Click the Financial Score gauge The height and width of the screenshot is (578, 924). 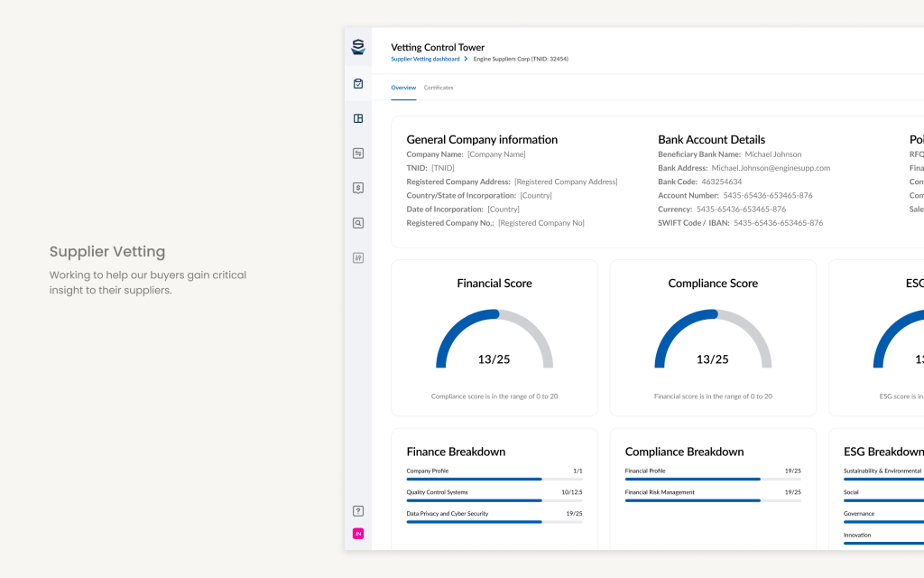pyautogui.click(x=494, y=341)
